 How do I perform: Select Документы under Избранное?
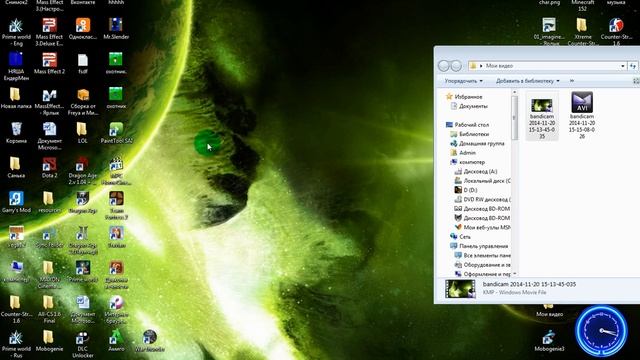pyautogui.click(x=469, y=106)
